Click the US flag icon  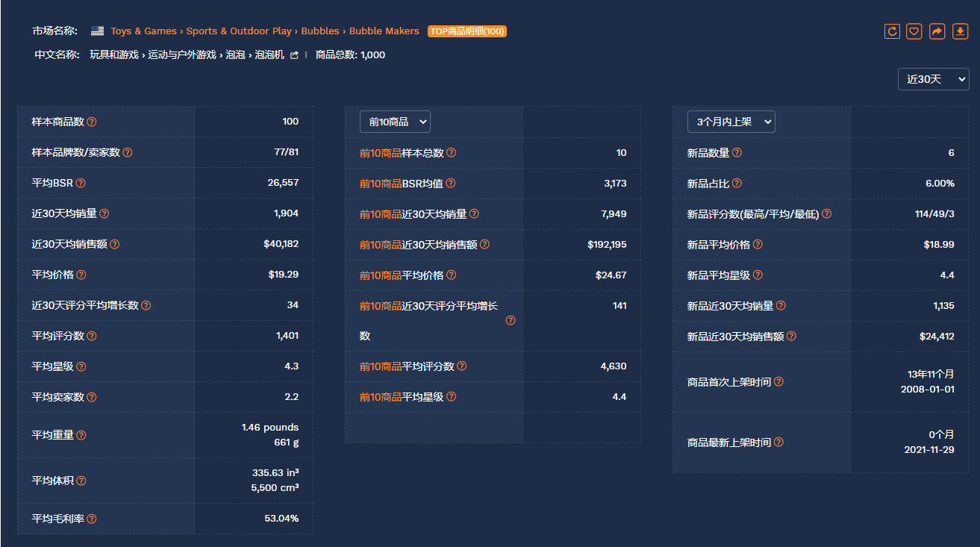click(97, 31)
